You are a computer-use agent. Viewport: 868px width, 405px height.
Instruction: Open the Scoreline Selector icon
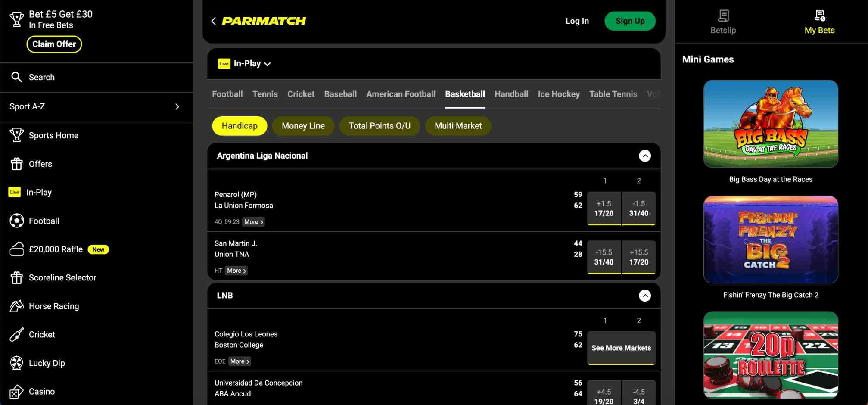(16, 277)
